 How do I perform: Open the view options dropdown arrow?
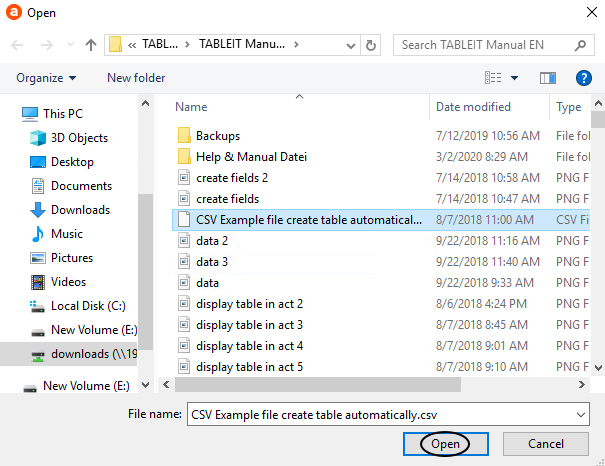pyautogui.click(x=514, y=78)
